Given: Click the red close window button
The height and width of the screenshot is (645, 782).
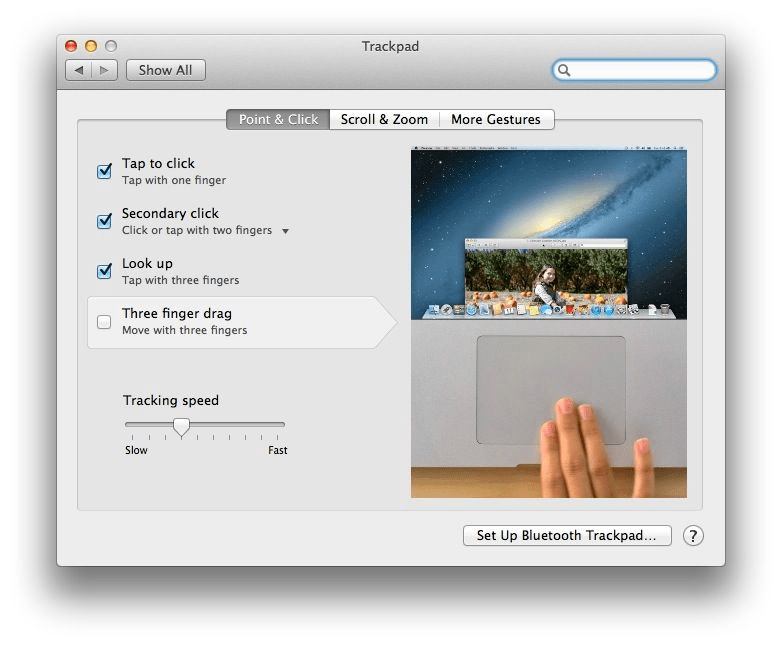Looking at the screenshot, I should [71, 46].
